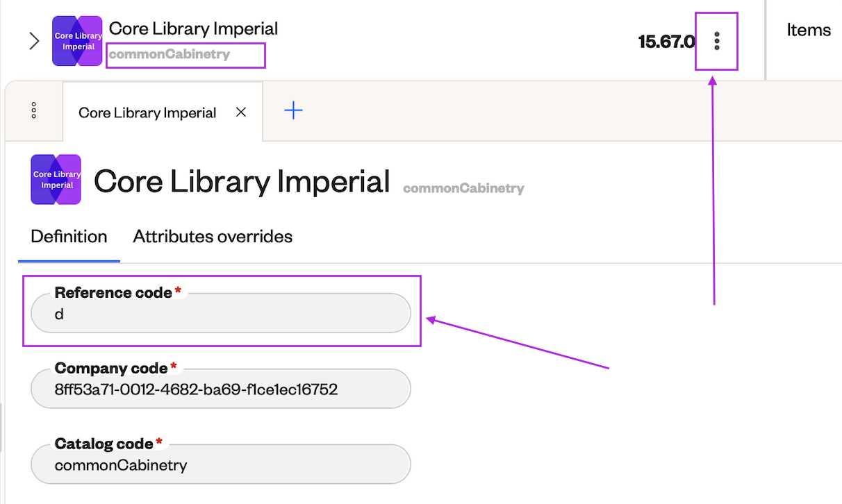842x504 pixels.
Task: Click the Core Library Imperial row title
Action: coord(193,28)
